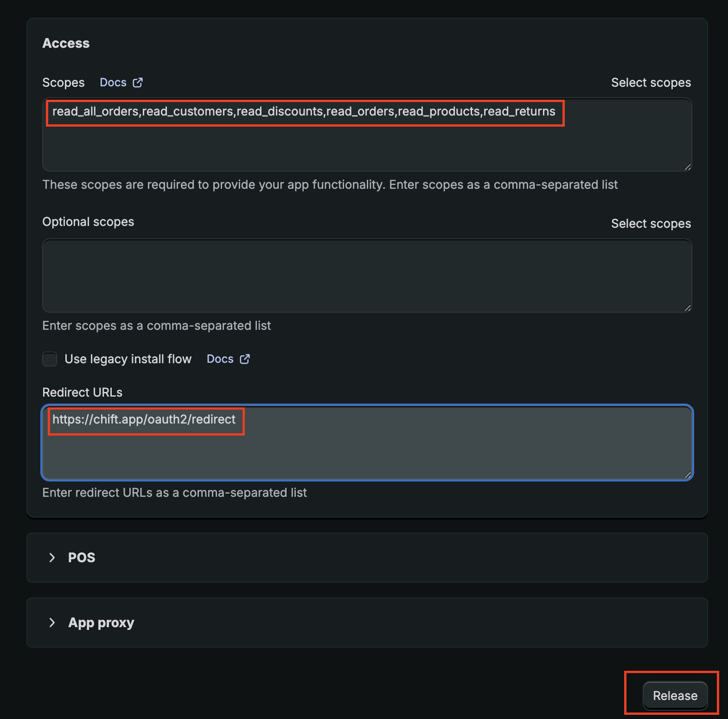This screenshot has width=728, height=719.
Task: Enable the Use legacy install flow checkbox
Action: pyautogui.click(x=50, y=359)
